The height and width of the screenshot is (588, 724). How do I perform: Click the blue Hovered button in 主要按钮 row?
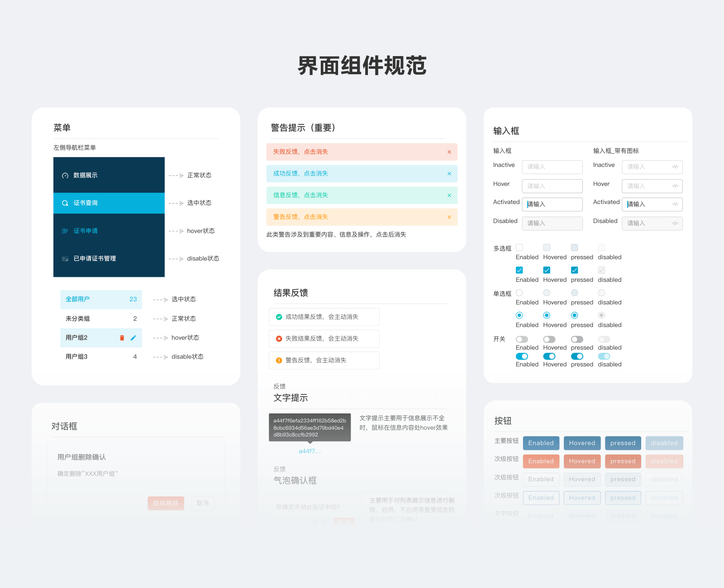click(582, 443)
